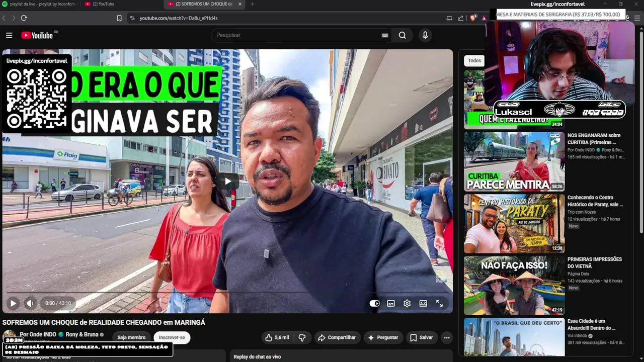Play the video using the bottom-left play control
Image resolution: width=644 pixels, height=362 pixels.
13,303
